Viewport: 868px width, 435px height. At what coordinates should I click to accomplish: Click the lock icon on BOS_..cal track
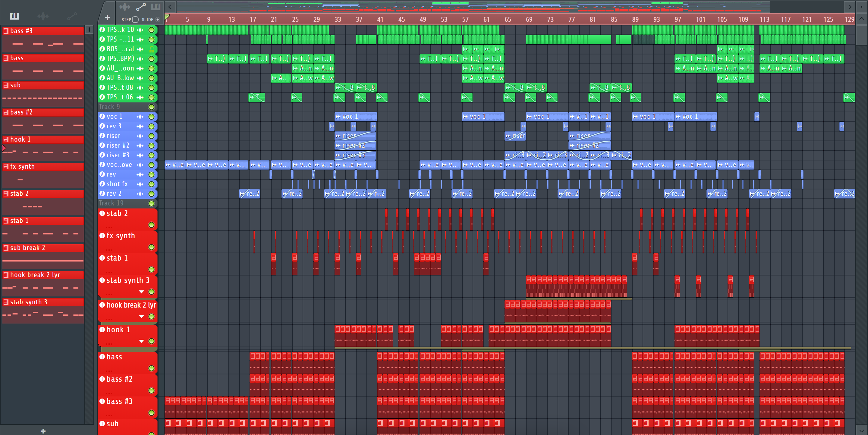click(152, 49)
